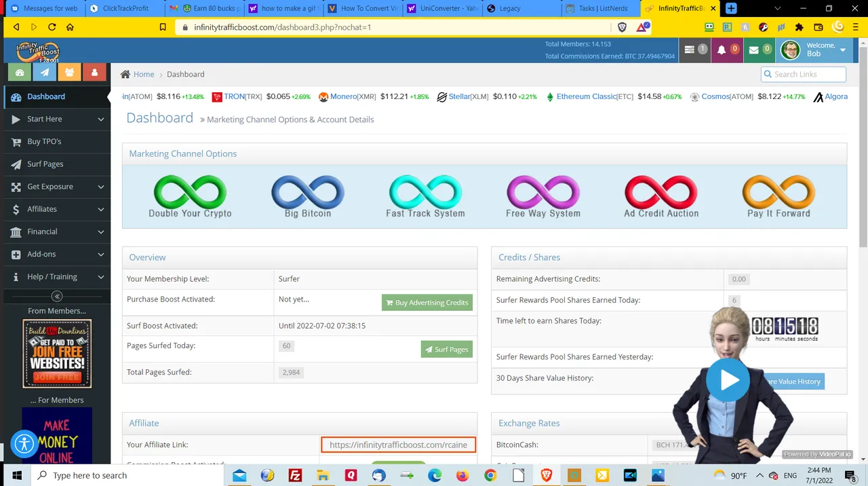Click the Big Bitcoin infinity icon
Screen dimensions: 868x486
[308, 192]
